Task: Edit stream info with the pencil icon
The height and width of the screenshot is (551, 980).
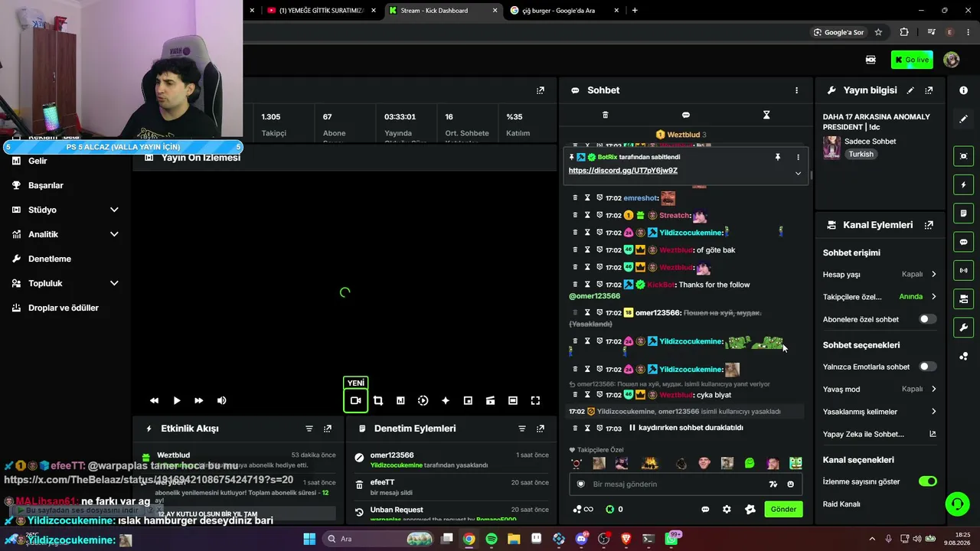Action: (910, 90)
